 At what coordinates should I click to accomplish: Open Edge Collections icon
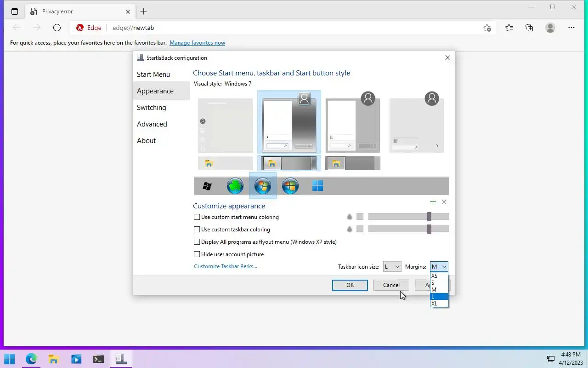(x=529, y=28)
